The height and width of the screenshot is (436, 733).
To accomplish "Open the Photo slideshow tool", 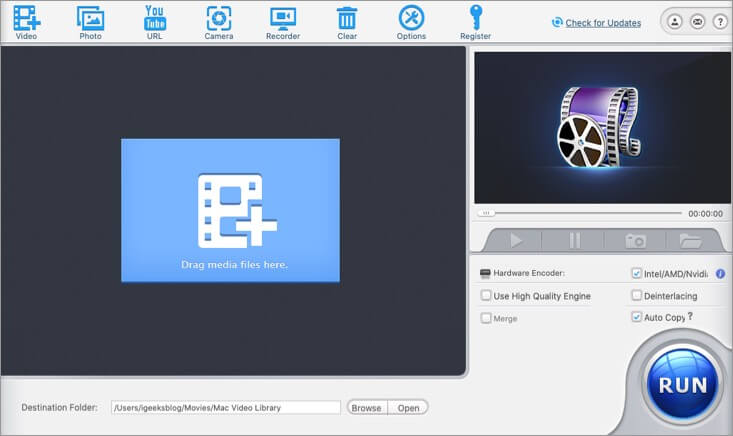I will [x=90, y=22].
